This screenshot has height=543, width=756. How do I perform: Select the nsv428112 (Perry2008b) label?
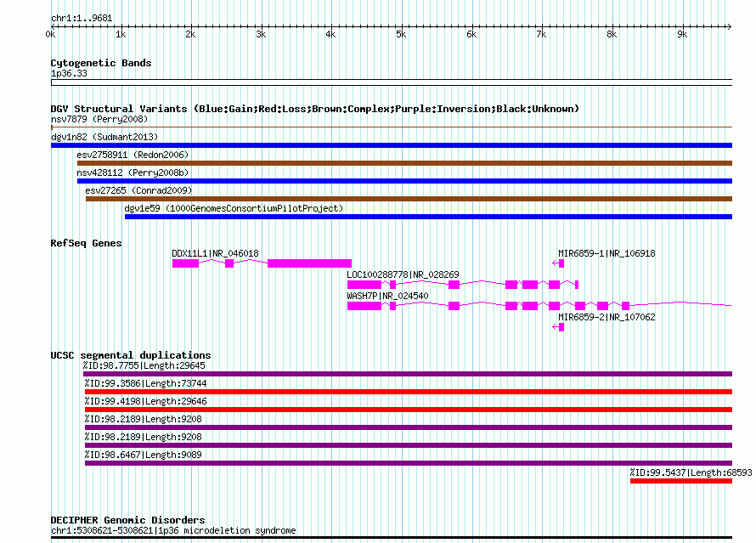133,173
